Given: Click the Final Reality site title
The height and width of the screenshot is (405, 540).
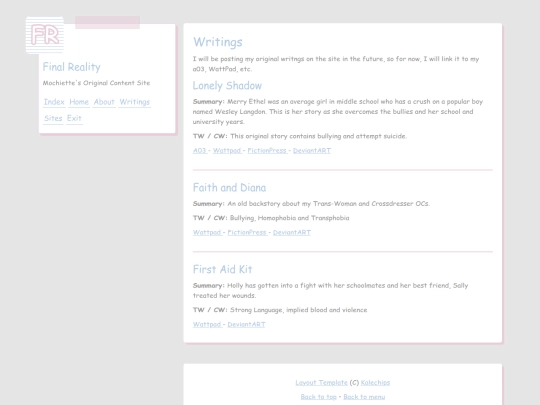Looking at the screenshot, I should click(72, 67).
